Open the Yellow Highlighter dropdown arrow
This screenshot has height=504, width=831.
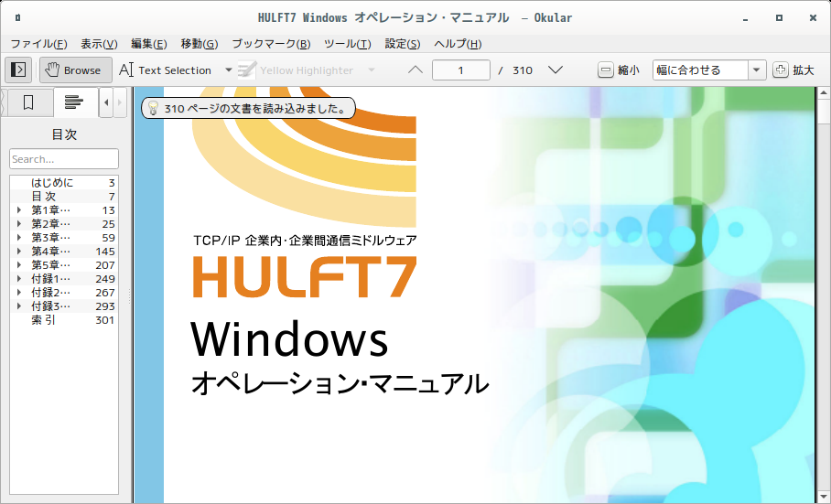tap(372, 70)
